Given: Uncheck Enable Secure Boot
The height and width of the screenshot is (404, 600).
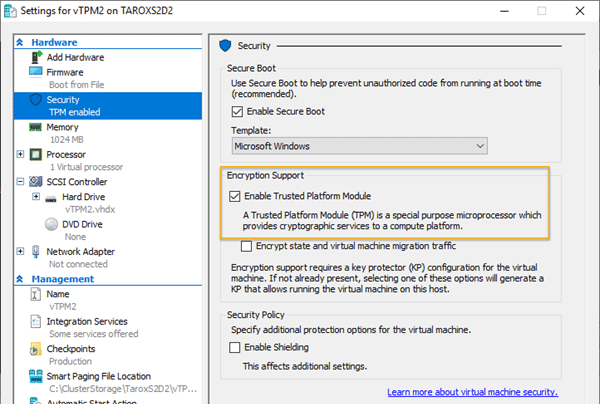Looking at the screenshot, I should coord(237,112).
